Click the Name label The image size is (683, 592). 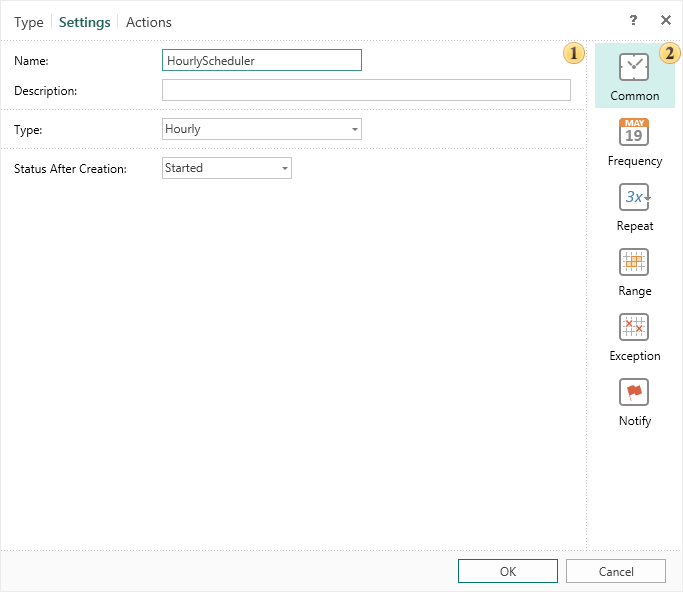click(31, 61)
